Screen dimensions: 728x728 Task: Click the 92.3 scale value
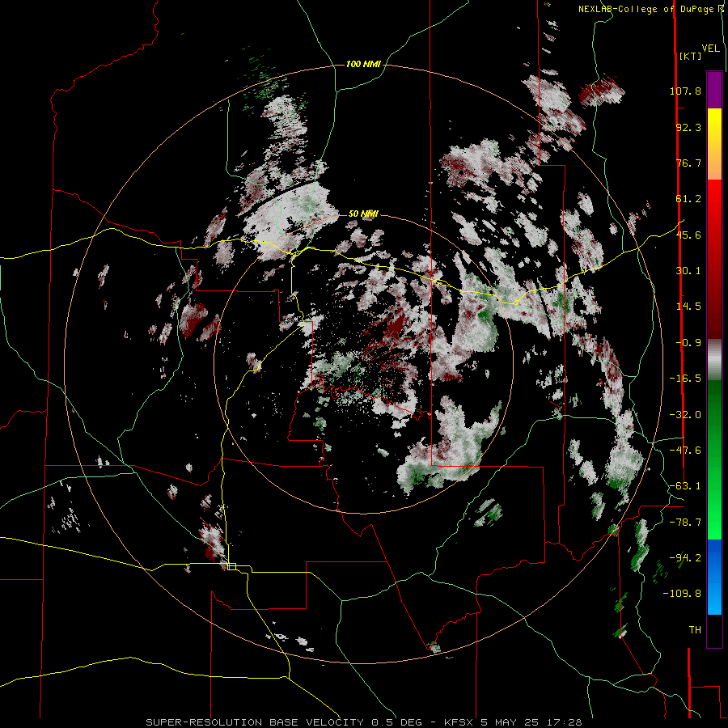pos(688,127)
